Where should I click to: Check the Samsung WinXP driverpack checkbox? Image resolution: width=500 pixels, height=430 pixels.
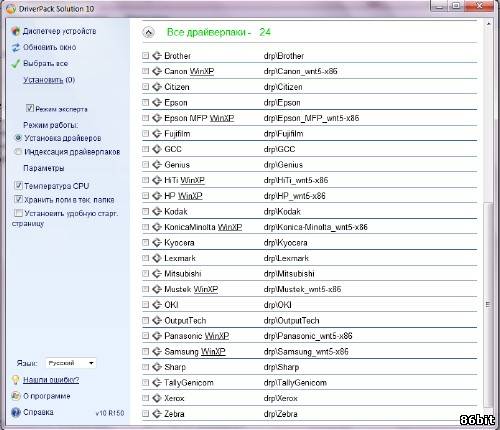point(145,351)
